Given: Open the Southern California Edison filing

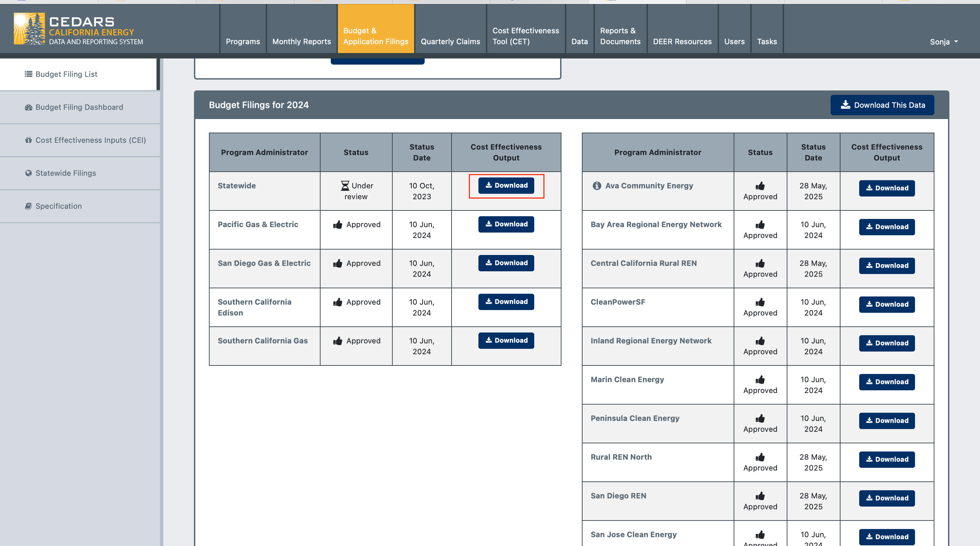Looking at the screenshot, I should pos(255,307).
